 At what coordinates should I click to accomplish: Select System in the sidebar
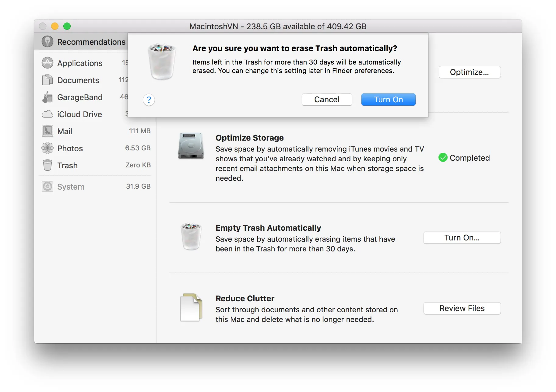(x=95, y=187)
